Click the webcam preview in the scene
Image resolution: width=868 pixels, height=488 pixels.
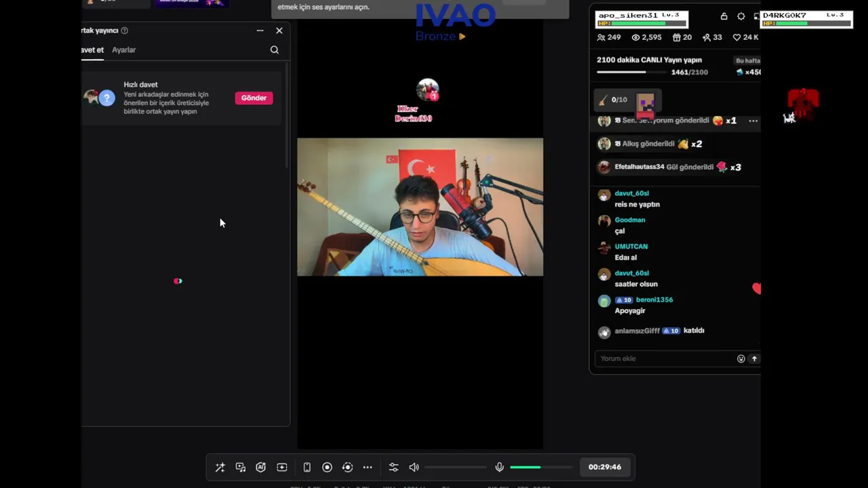point(420,207)
